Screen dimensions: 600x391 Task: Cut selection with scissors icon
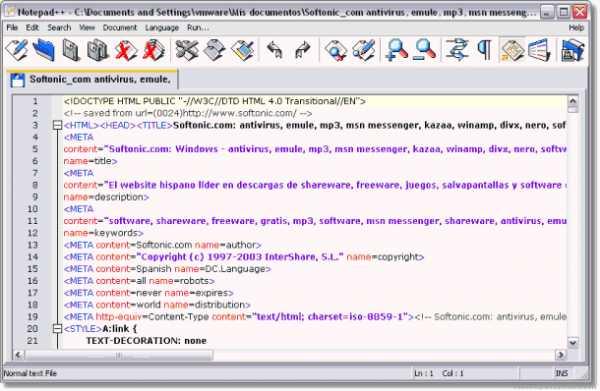coord(186,50)
